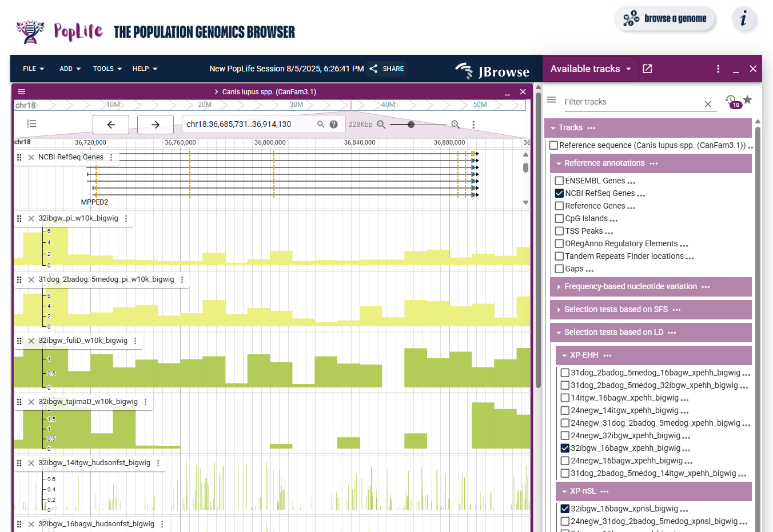The width and height of the screenshot is (773, 532).
Task: Enable the CpG Islands track checkbox
Action: pyautogui.click(x=559, y=218)
